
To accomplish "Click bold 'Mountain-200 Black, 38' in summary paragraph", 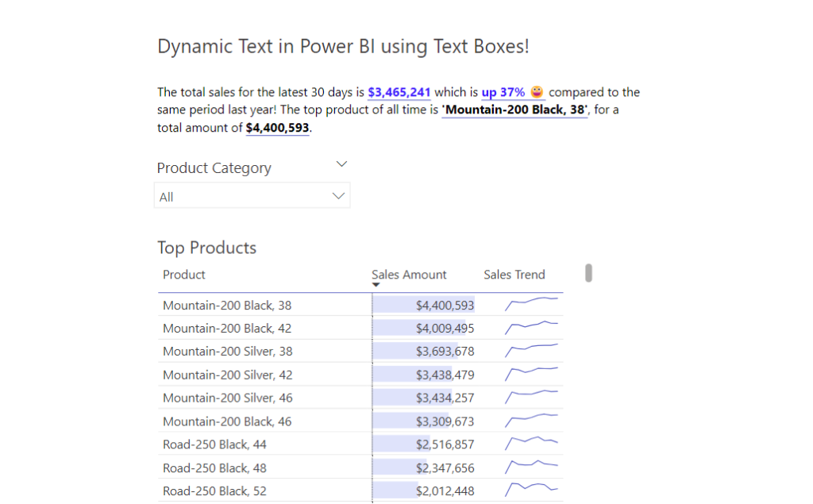I will [514, 110].
